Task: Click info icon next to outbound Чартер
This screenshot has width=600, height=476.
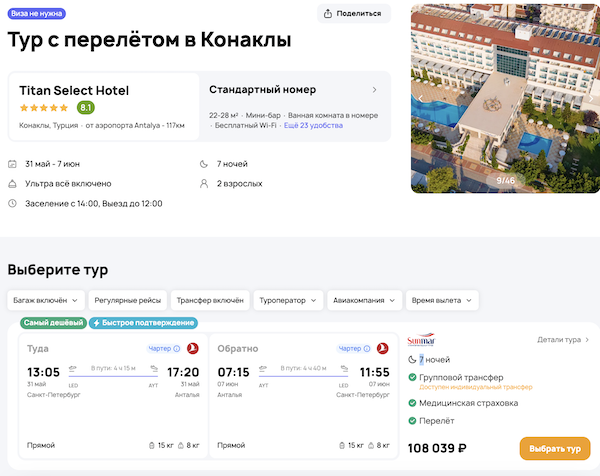Action: [x=176, y=348]
